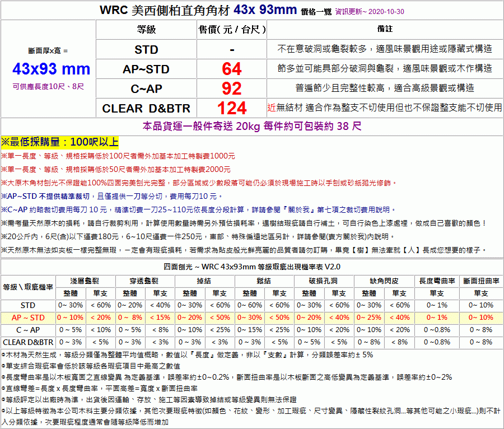
Task: Click STD row's '0~ 20%' under 穿透龜裂
Action: pyautogui.click(x=130, y=305)
